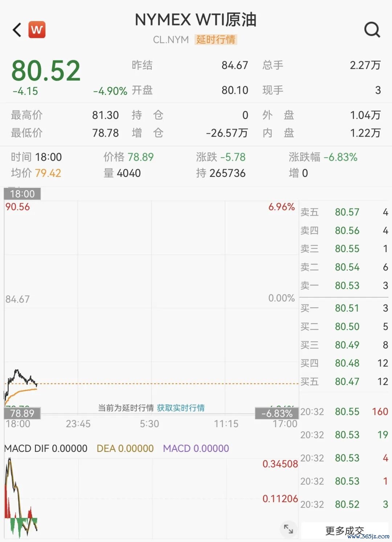Tap the 卖二 row at 80.54
Screen dimensions: 392x542
344,267
